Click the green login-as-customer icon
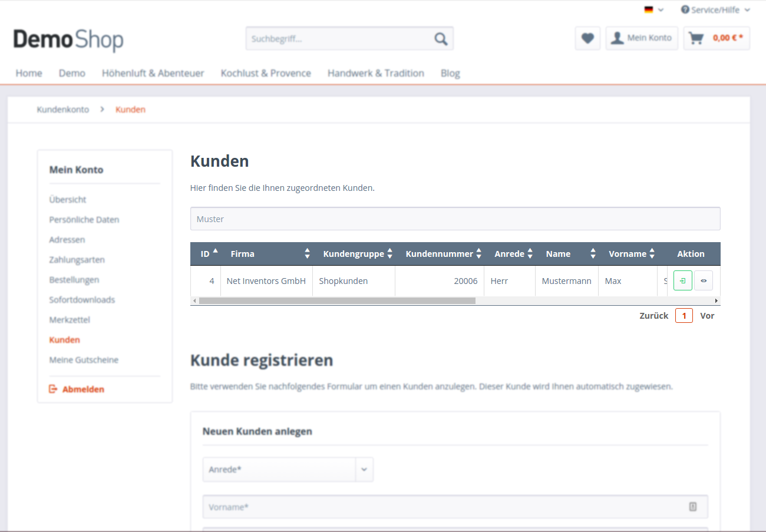Screen dimensions: 766x532 pos(683,281)
